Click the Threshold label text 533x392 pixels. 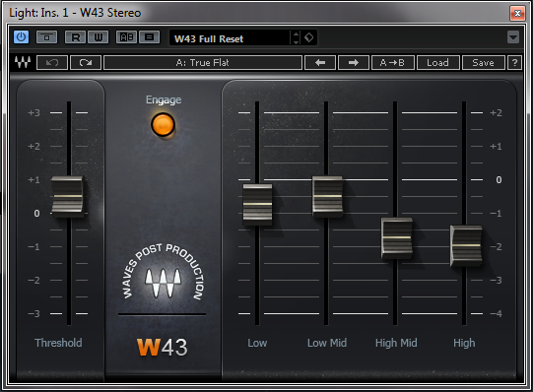pyautogui.click(x=58, y=343)
